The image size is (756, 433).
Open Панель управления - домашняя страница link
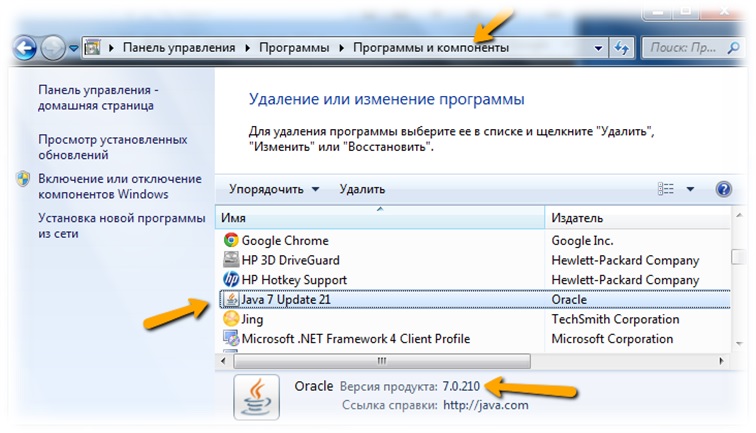[98, 97]
